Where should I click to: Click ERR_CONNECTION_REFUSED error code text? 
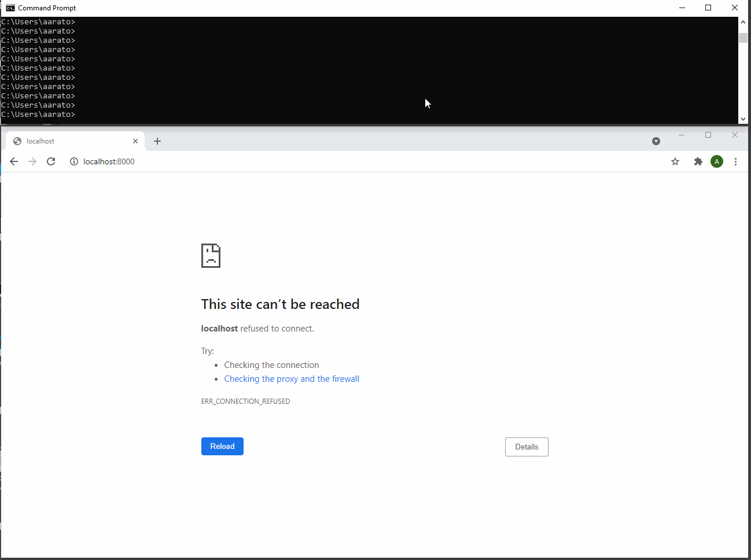(x=245, y=401)
